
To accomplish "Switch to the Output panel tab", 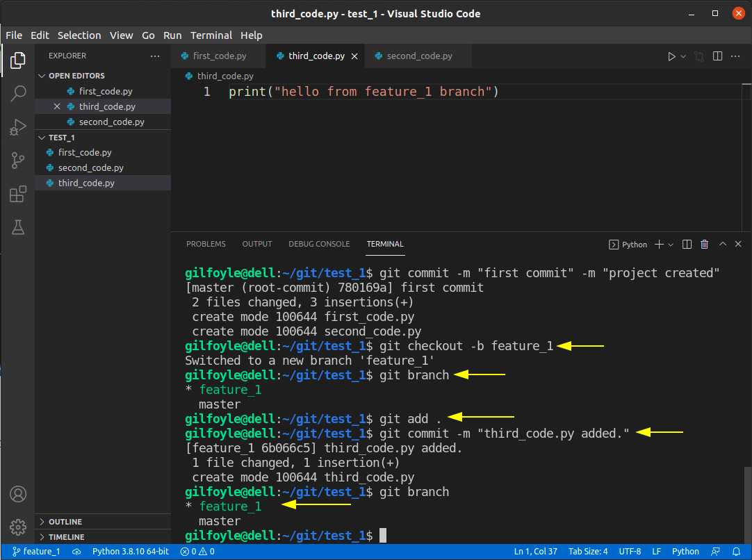I will coord(257,244).
